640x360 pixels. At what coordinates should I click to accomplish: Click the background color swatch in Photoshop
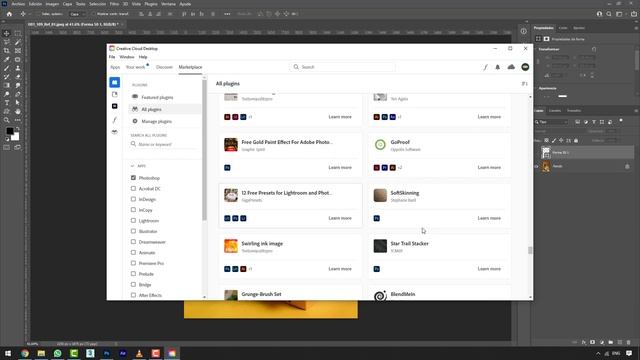pos(16,137)
